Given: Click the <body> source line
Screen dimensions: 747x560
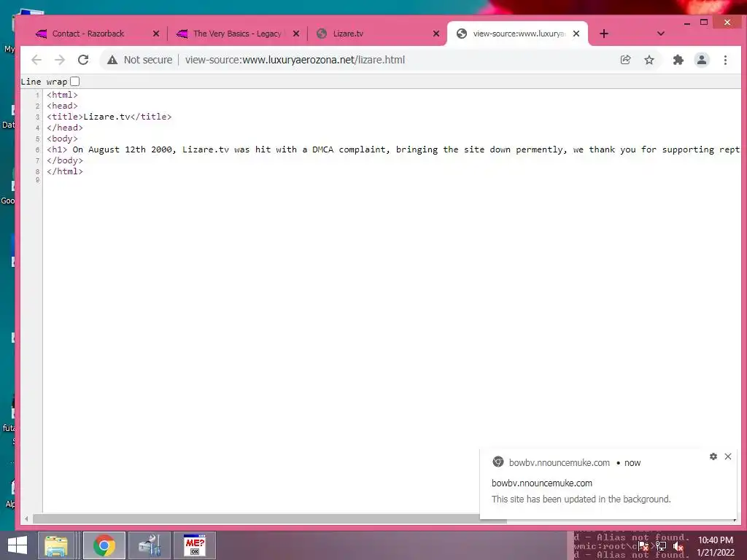Looking at the screenshot, I should (x=62, y=139).
